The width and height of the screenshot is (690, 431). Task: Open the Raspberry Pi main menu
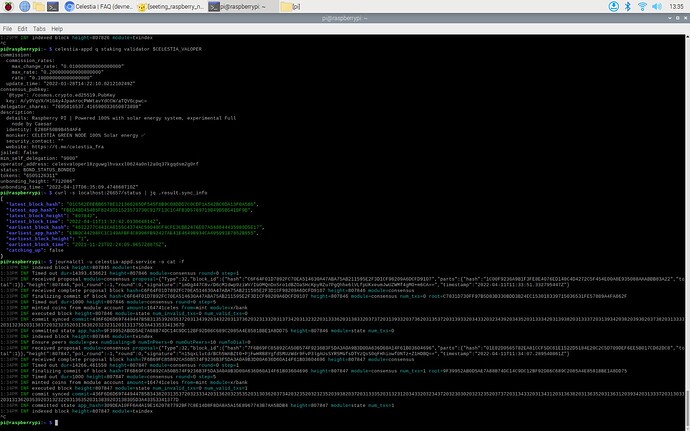click(8, 6)
